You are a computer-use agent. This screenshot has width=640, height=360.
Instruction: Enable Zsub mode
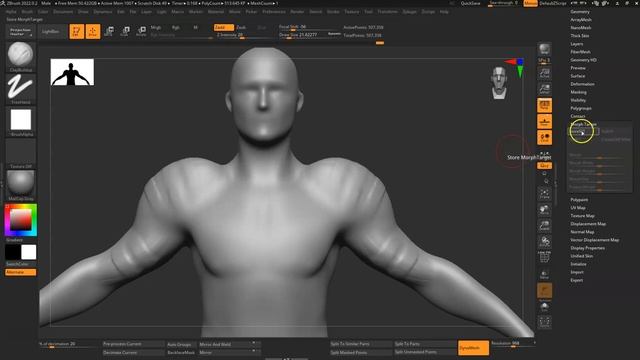tap(241, 27)
